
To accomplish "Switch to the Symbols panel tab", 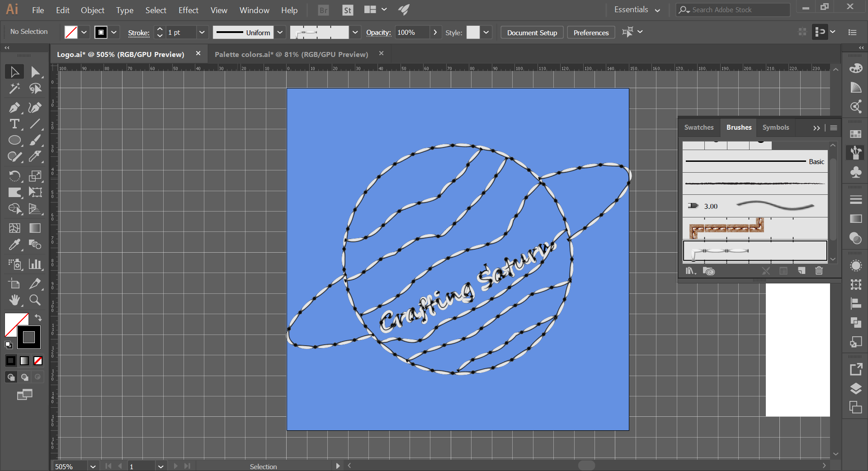I will (776, 127).
